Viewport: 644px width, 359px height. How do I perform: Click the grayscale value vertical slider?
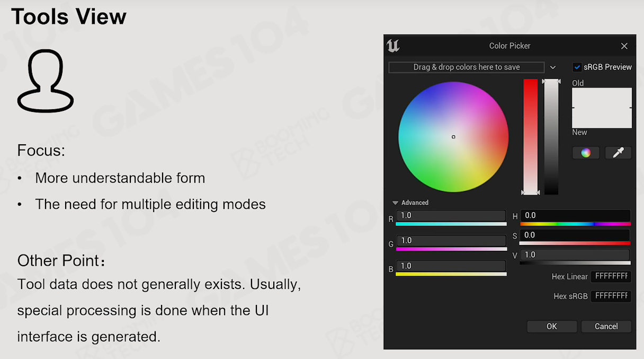coord(551,137)
